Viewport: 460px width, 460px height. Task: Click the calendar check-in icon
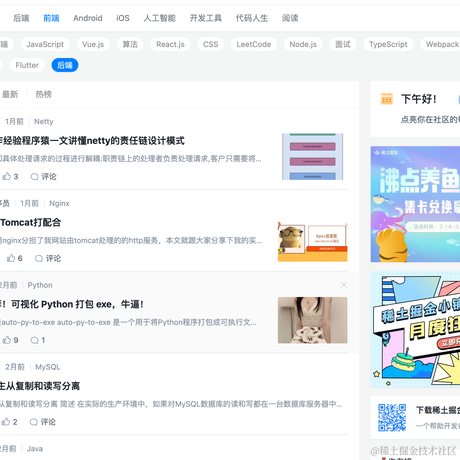pyautogui.click(x=387, y=99)
